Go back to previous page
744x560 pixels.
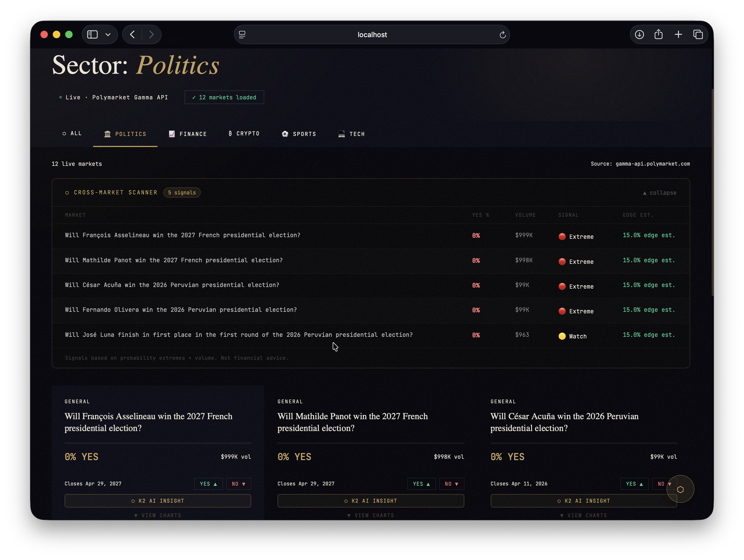tap(132, 35)
